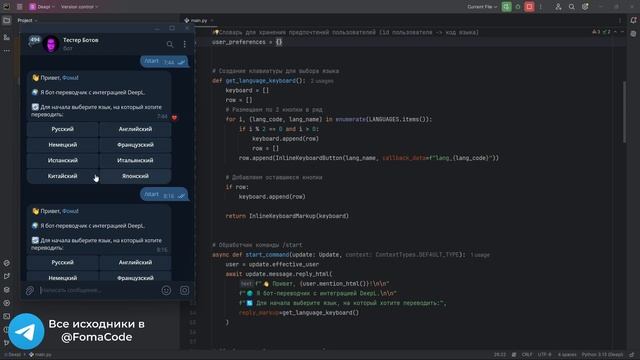The height and width of the screenshot is (360, 640).
Task: Click the editor vertical scrollbar
Action: (625, 112)
